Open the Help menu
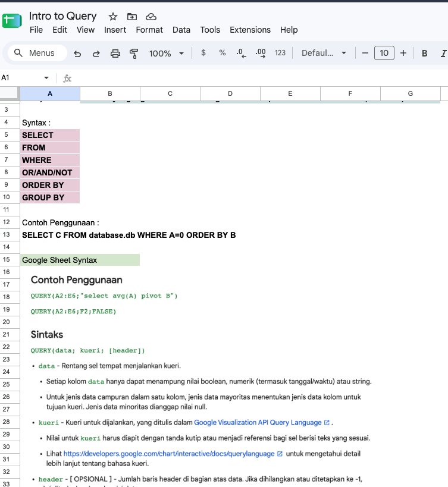Image resolution: width=448 pixels, height=487 pixels. click(289, 30)
